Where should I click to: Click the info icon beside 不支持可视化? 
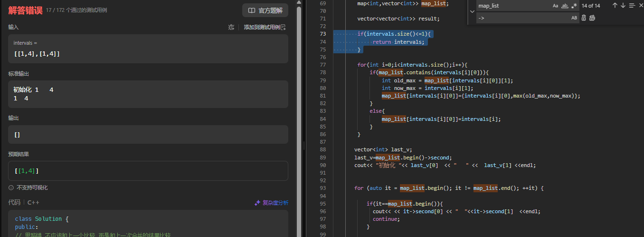pos(11,188)
